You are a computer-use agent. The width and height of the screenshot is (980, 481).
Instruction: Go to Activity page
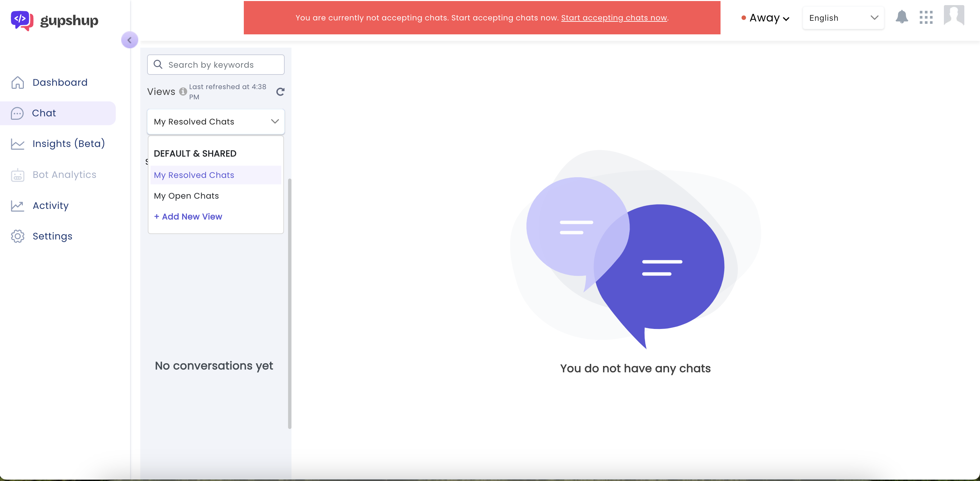[51, 205]
